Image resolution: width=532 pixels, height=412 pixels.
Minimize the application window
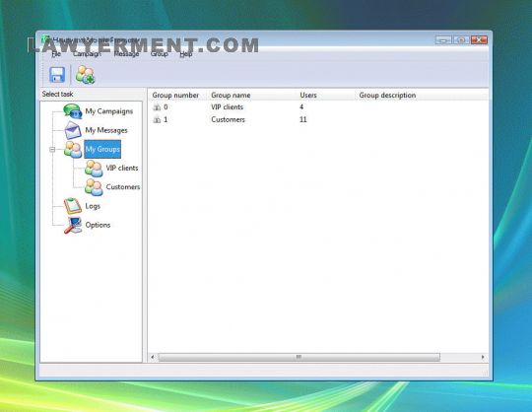[443, 40]
